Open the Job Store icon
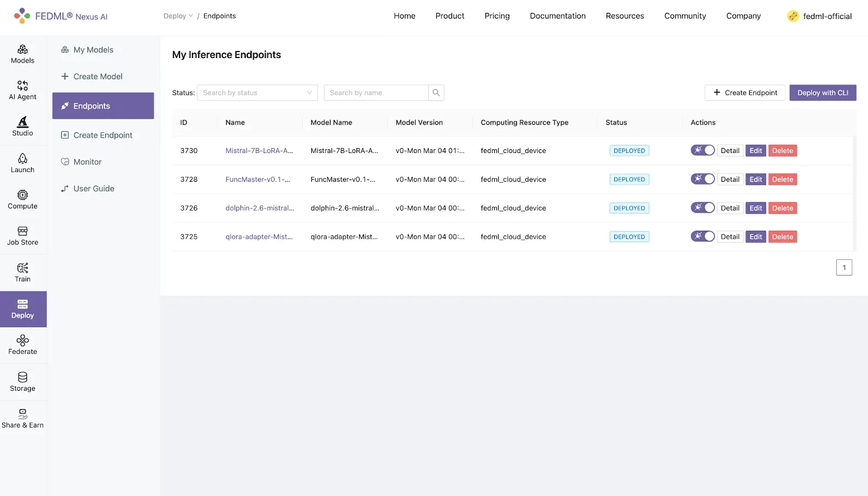This screenshot has width=868, height=496. point(23,231)
